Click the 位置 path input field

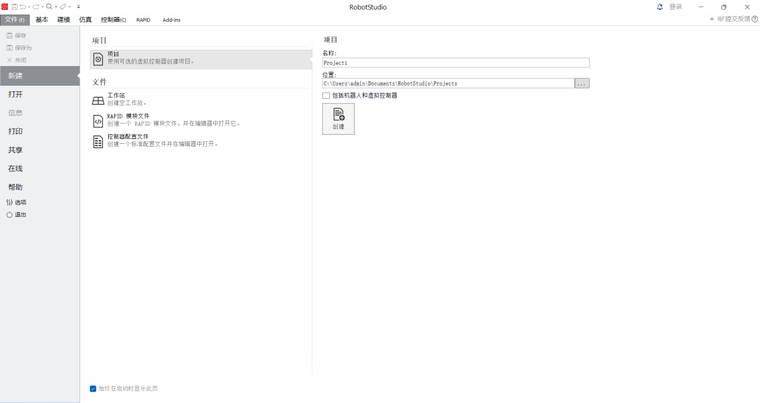[x=448, y=83]
